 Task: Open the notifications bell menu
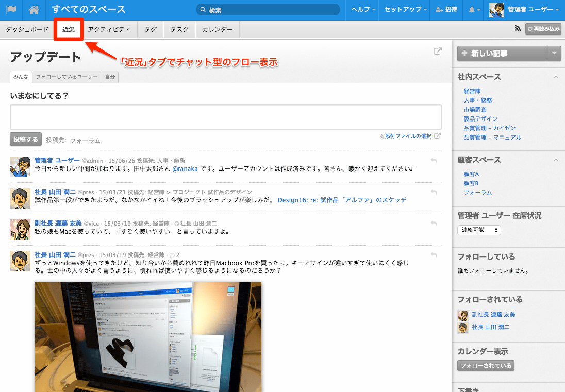point(474,10)
